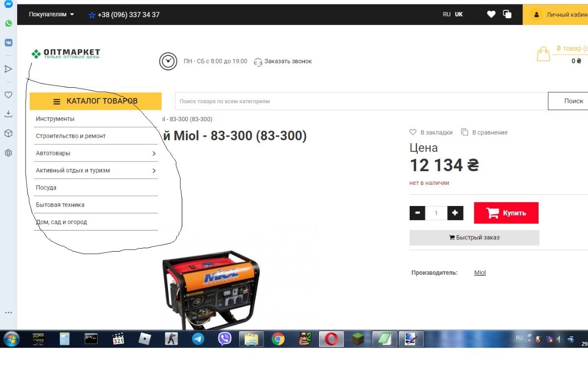Viewport: 588px width, 387px height.
Task: Switch to Opera in the taskbar
Action: [x=331, y=339]
